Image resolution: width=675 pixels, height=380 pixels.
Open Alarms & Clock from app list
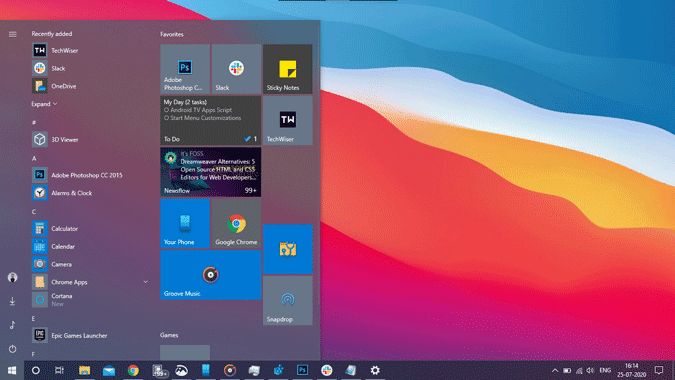90,193
